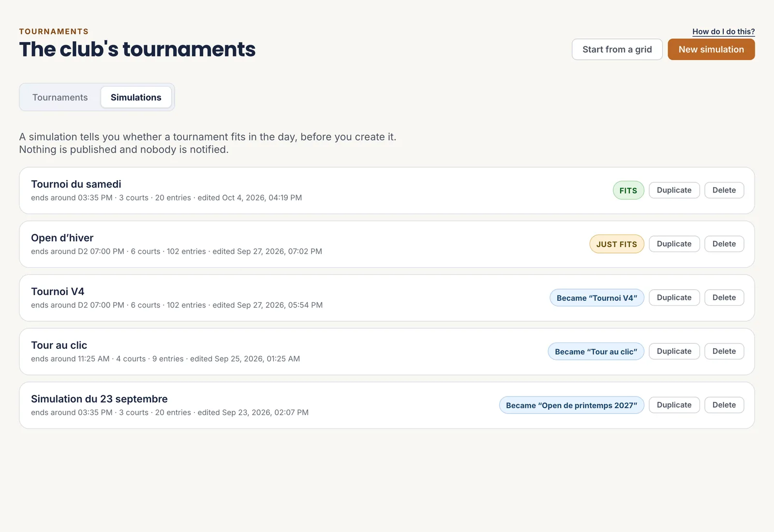Viewport: 774px width, 532px height.
Task: Open Simulation du 23 septembre title
Action: [99, 399]
